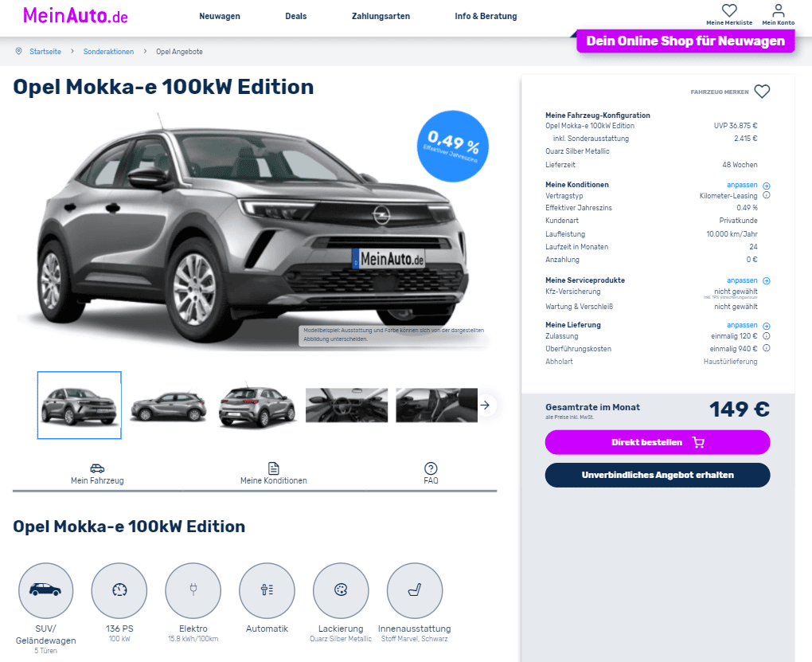Viewport: 812px width, 662px height.
Task: Click info icon beside Überführungskosten
Action: [x=767, y=348]
